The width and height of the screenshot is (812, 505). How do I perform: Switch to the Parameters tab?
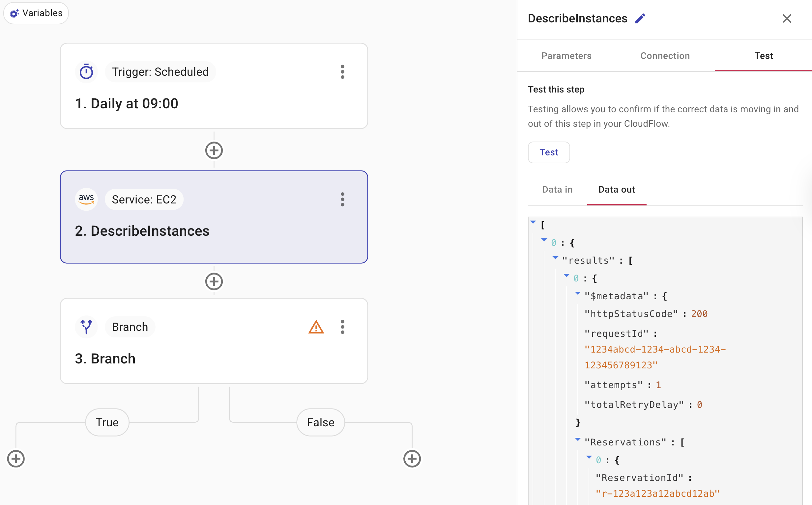click(x=566, y=56)
